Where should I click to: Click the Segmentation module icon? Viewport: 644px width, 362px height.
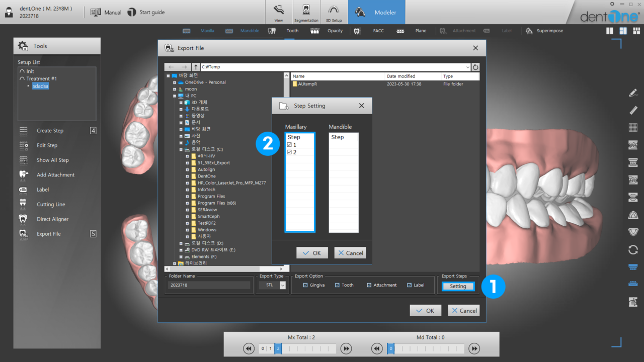pyautogui.click(x=307, y=11)
